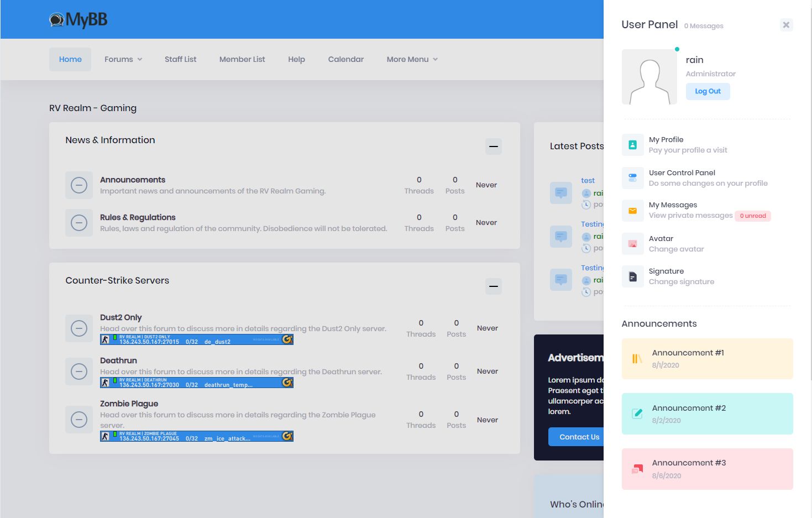
Task: Collapse the Counter-Strike Servers category
Action: coord(494,286)
